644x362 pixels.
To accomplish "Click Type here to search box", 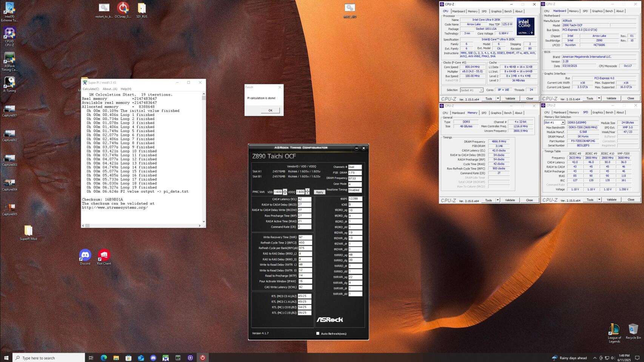I will (49, 357).
